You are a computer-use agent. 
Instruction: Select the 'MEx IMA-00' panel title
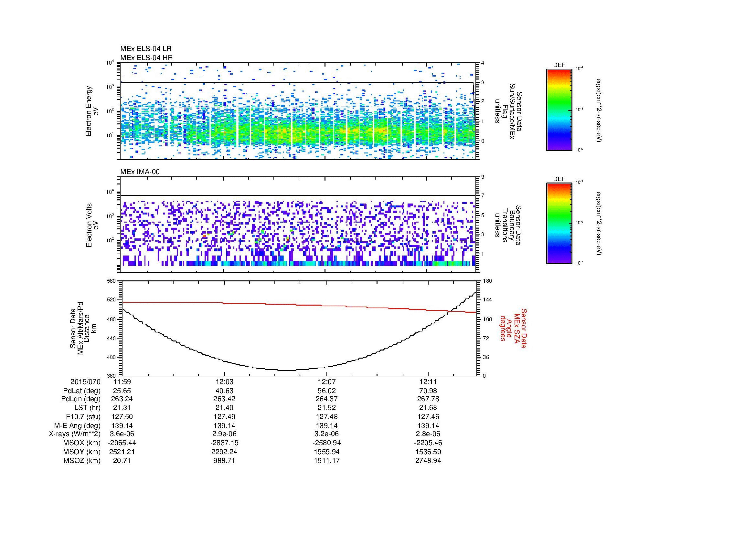coord(140,172)
